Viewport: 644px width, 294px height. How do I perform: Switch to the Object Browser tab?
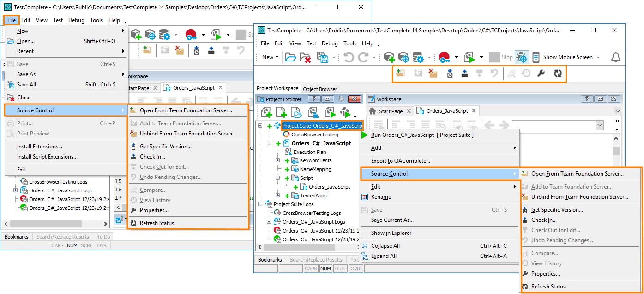(x=320, y=88)
